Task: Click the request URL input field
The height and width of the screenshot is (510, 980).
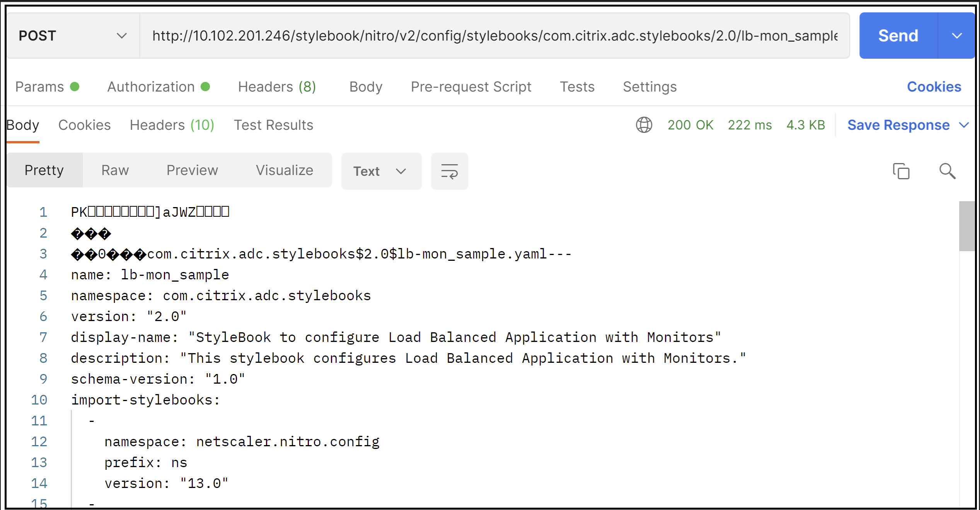Action: pyautogui.click(x=494, y=36)
